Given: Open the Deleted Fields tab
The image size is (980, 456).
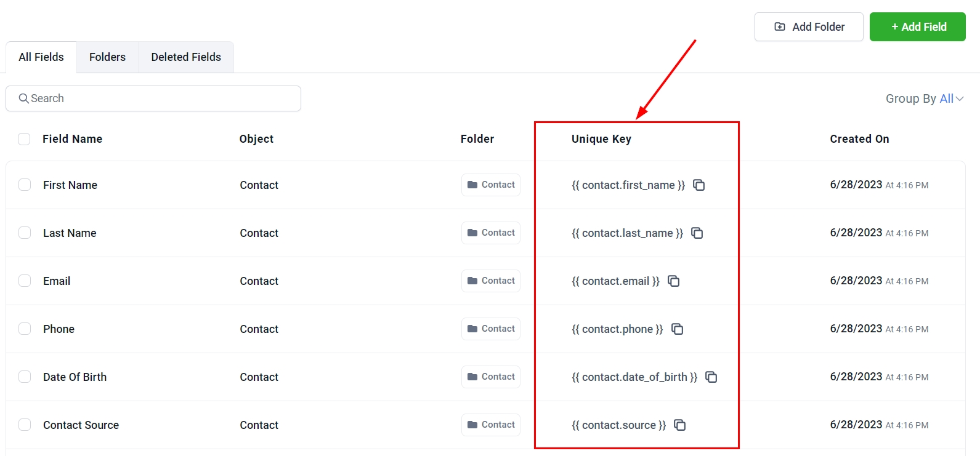Looking at the screenshot, I should point(186,57).
